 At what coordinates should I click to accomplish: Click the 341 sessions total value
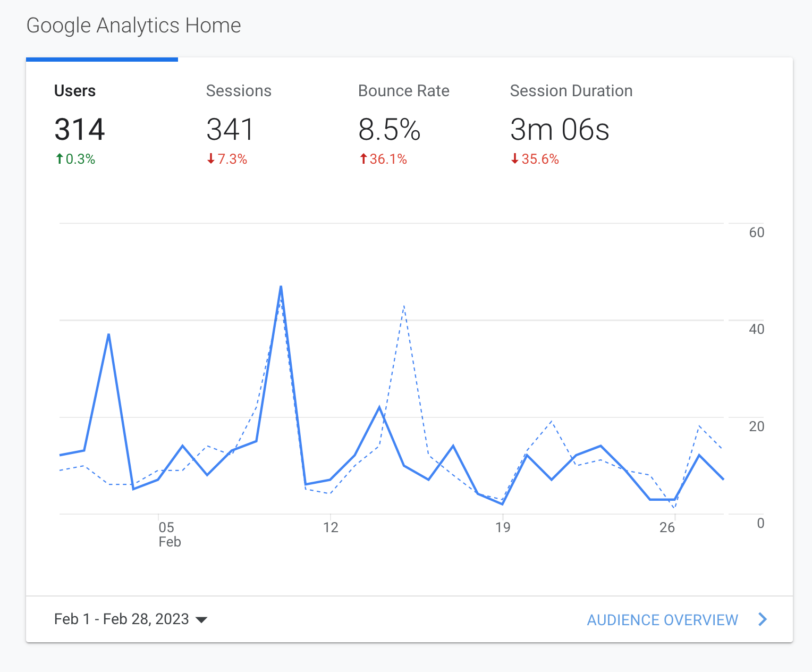(x=230, y=129)
